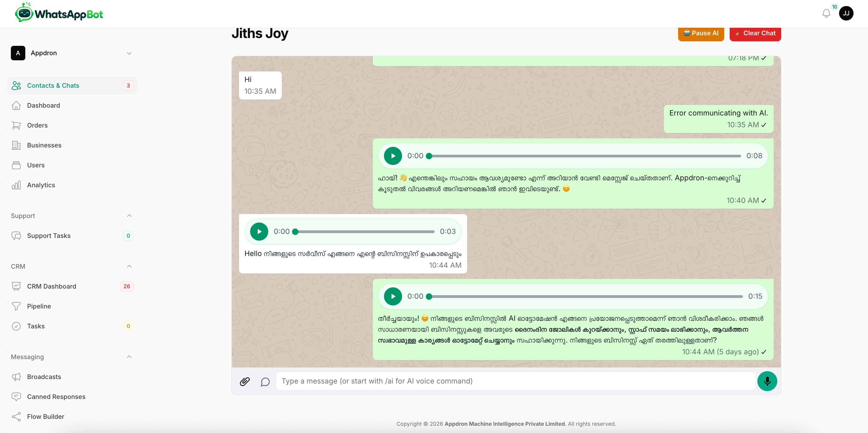This screenshot has height=433, width=868.
Task: Click '10:44 AM (5 days ago)' timestamp
Action: pos(720,352)
